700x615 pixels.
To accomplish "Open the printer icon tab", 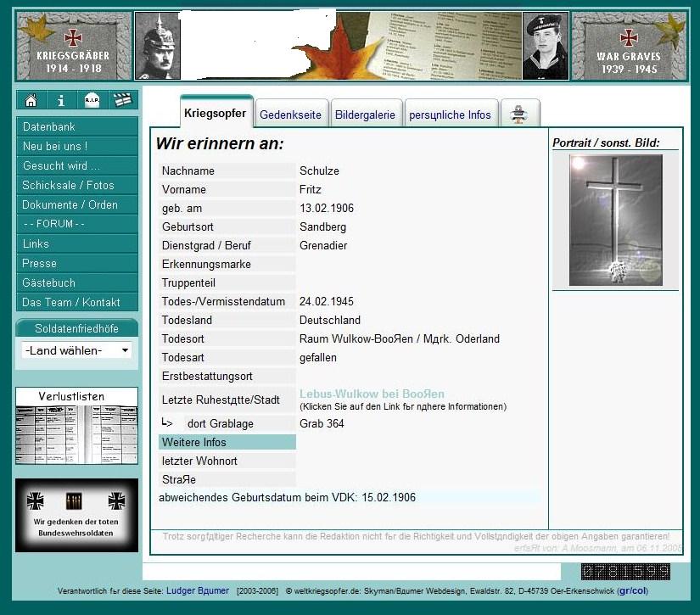I will point(520,115).
